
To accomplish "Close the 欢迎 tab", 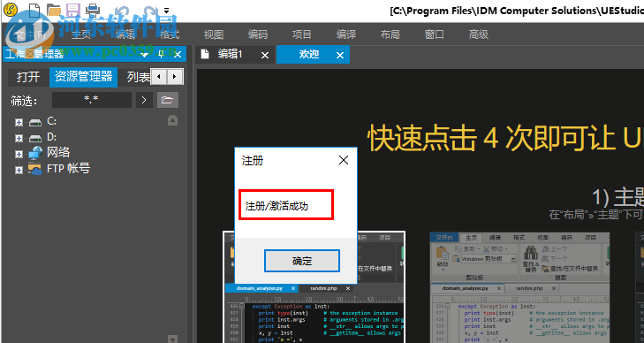I will click(x=340, y=55).
